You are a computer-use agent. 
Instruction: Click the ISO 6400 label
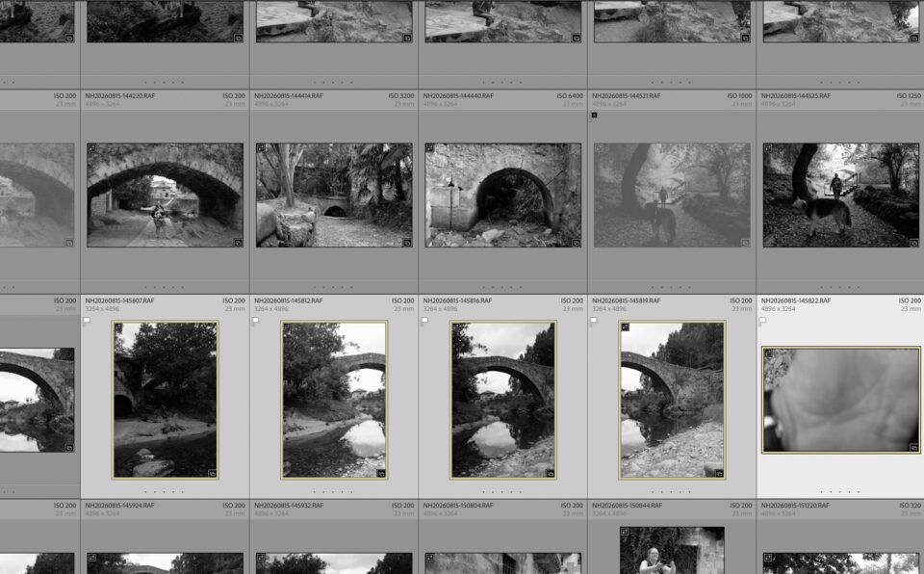click(570, 95)
